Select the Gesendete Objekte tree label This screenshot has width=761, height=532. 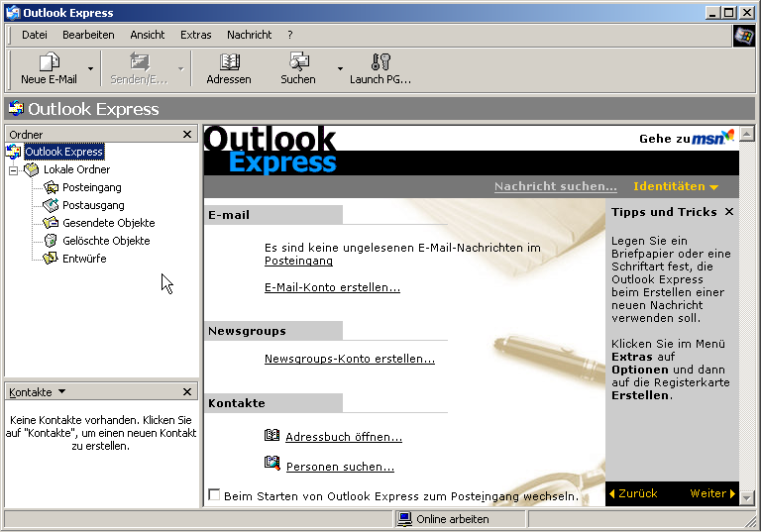coord(109,223)
